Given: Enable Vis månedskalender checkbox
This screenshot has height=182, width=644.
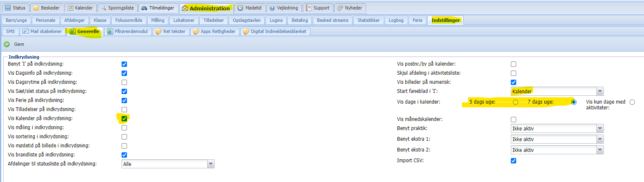Looking at the screenshot, I should (x=513, y=119).
